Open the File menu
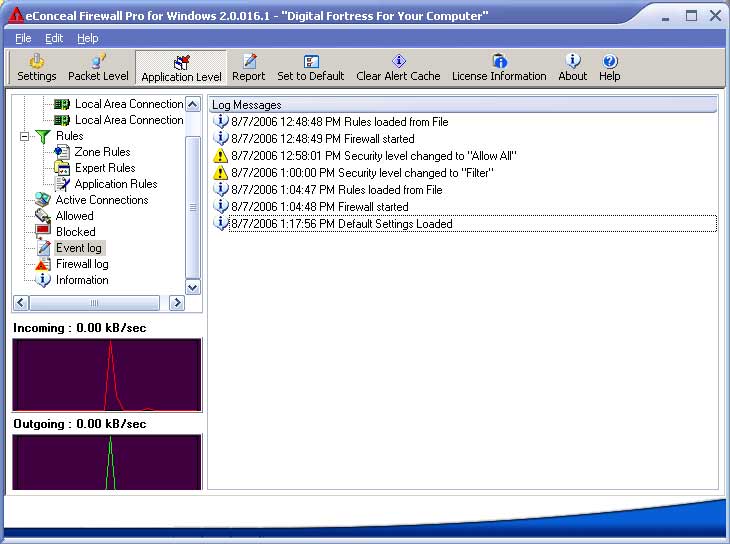The width and height of the screenshot is (730, 544). point(23,38)
